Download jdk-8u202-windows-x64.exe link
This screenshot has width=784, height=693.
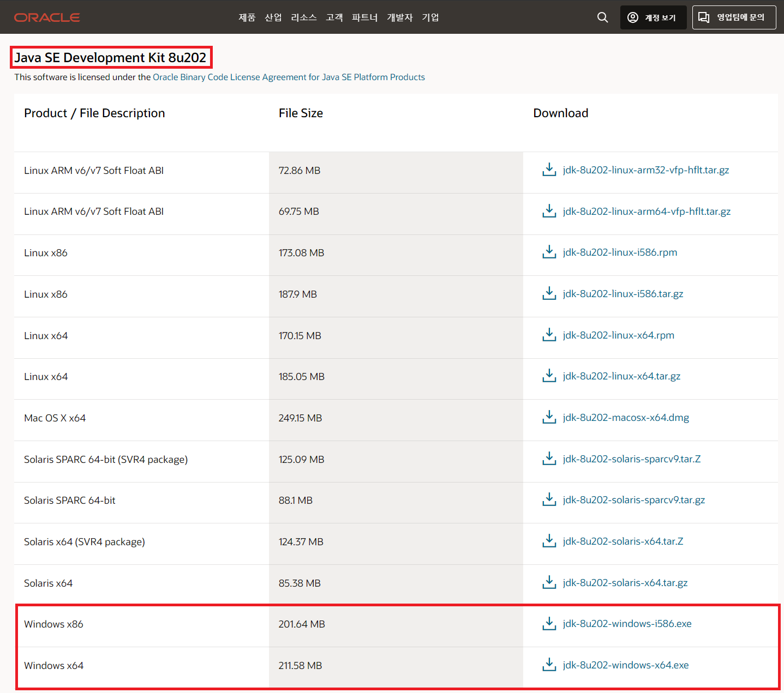pyautogui.click(x=626, y=665)
